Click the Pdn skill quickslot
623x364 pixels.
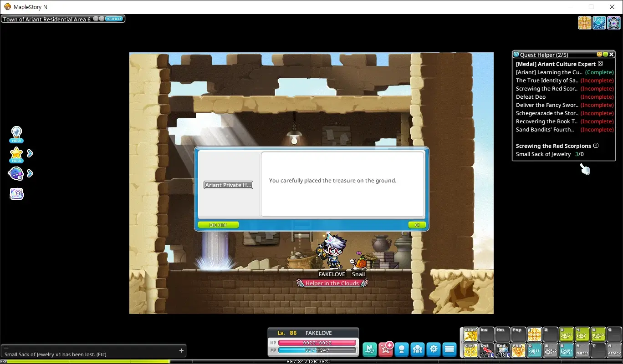[x=519, y=350]
